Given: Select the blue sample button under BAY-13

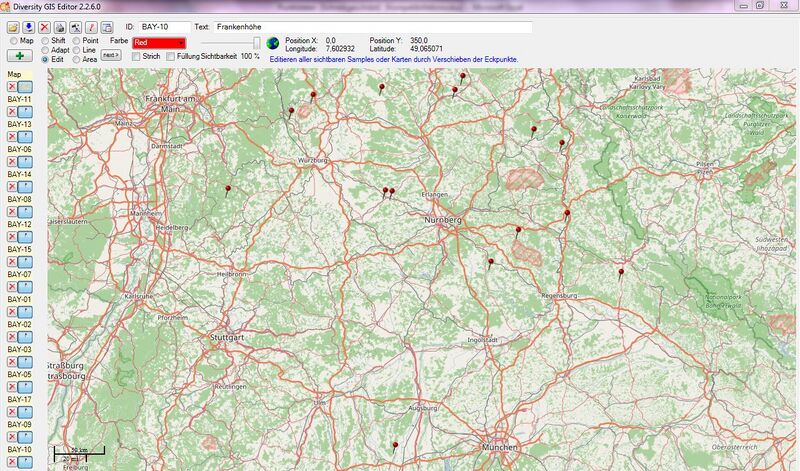Looking at the screenshot, I should tap(26, 137).
